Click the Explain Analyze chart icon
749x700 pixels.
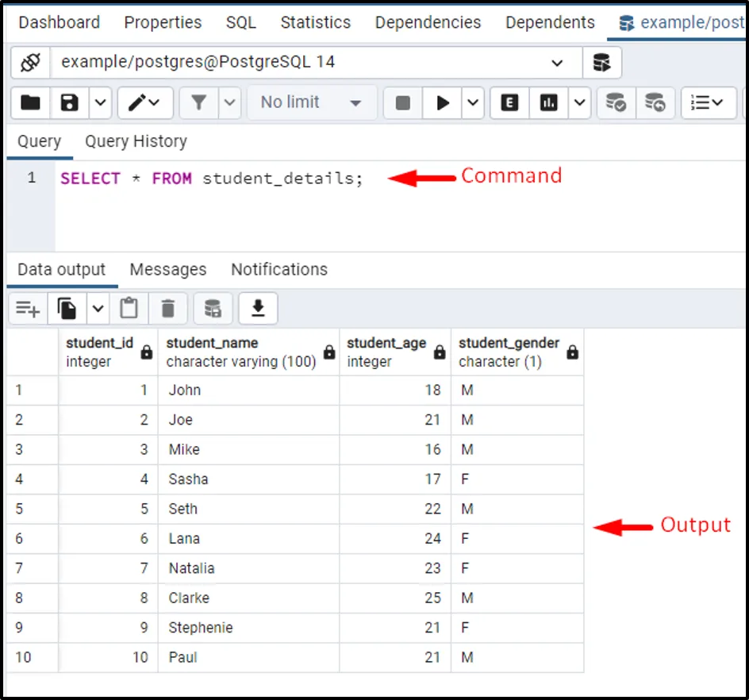(549, 102)
